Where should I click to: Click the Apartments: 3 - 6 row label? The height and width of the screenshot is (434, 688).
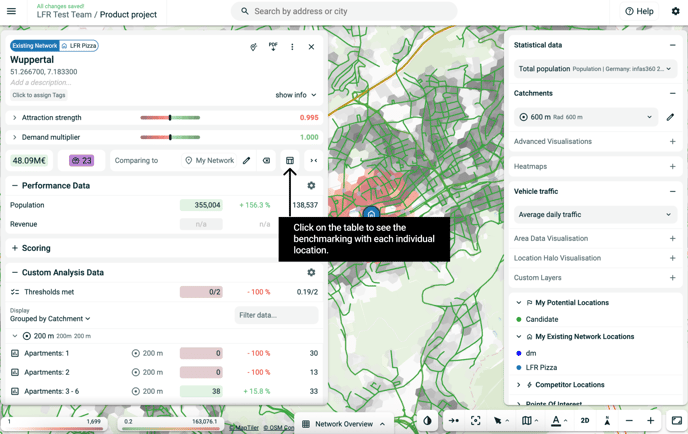pos(51,391)
